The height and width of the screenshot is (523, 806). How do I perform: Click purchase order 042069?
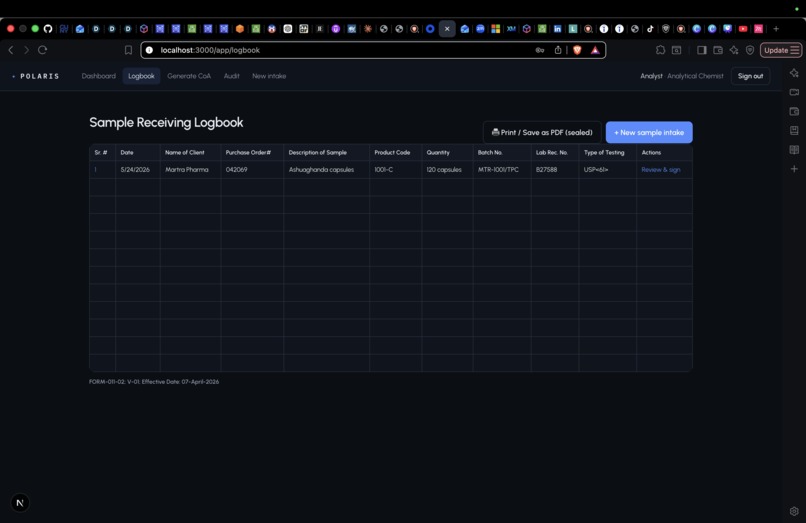click(x=236, y=170)
